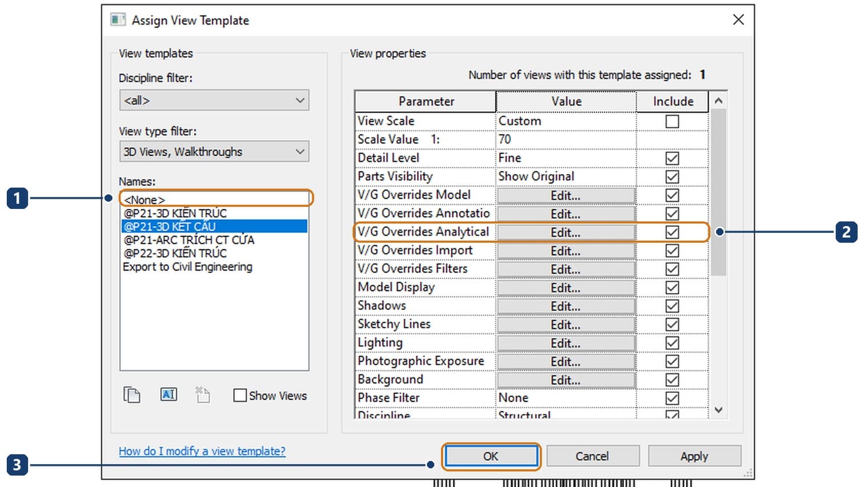Click the Value column header
This screenshot has width=868, height=487.
pyautogui.click(x=566, y=101)
